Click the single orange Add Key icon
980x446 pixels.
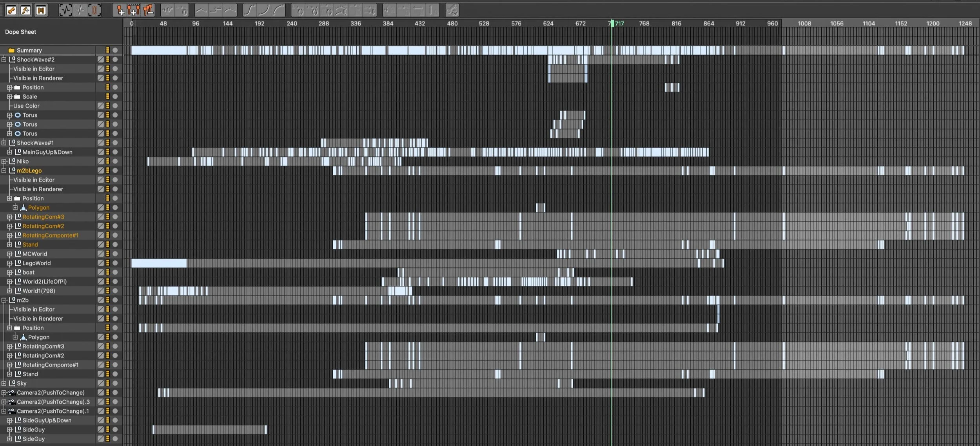(120, 10)
